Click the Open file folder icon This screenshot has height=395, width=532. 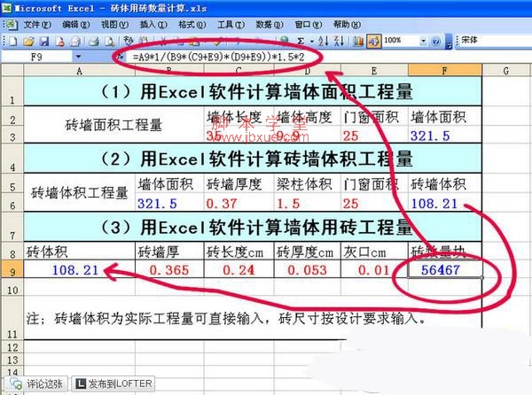(x=29, y=41)
